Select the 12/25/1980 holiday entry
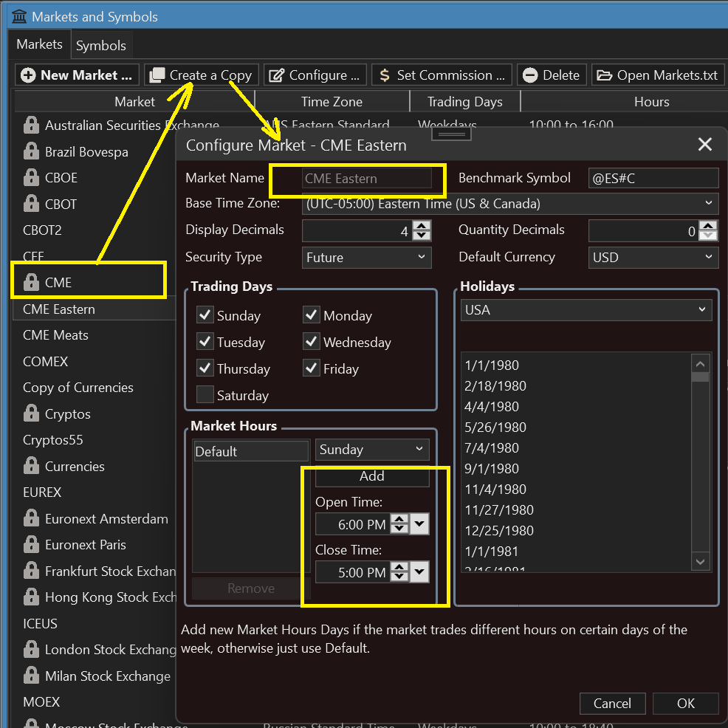Viewport: 728px width, 728px height. click(x=576, y=531)
